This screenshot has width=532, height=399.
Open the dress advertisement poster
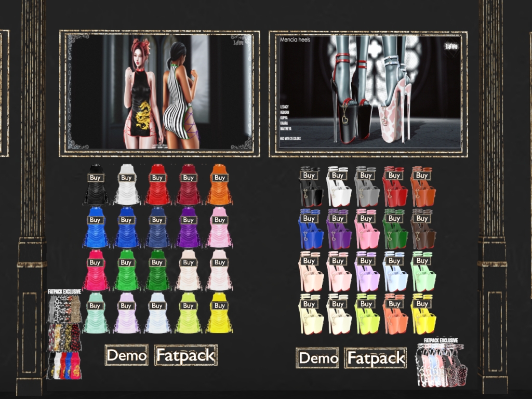click(x=159, y=94)
